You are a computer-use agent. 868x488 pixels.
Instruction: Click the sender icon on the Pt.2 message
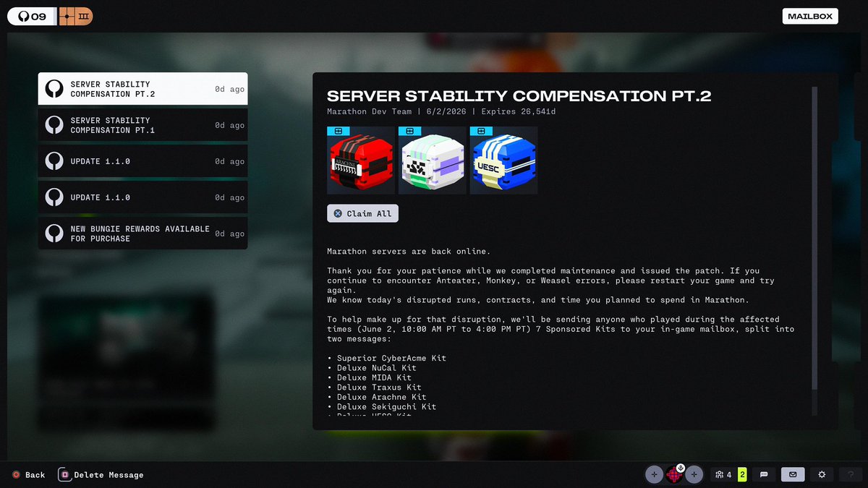click(x=54, y=89)
